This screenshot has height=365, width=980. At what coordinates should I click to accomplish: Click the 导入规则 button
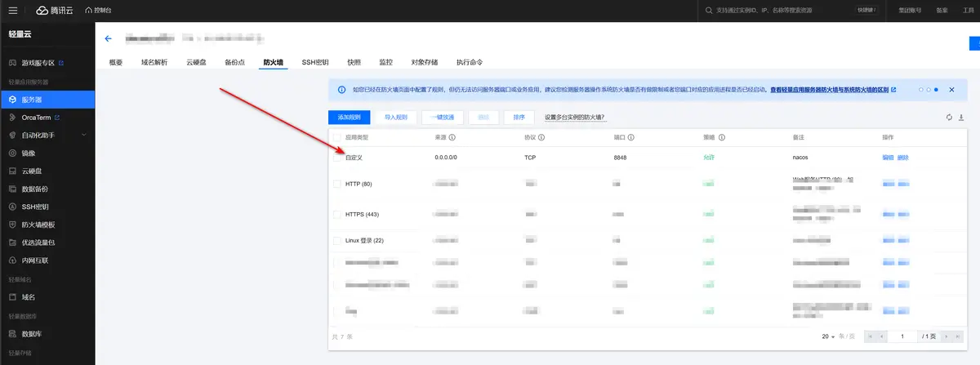point(396,117)
